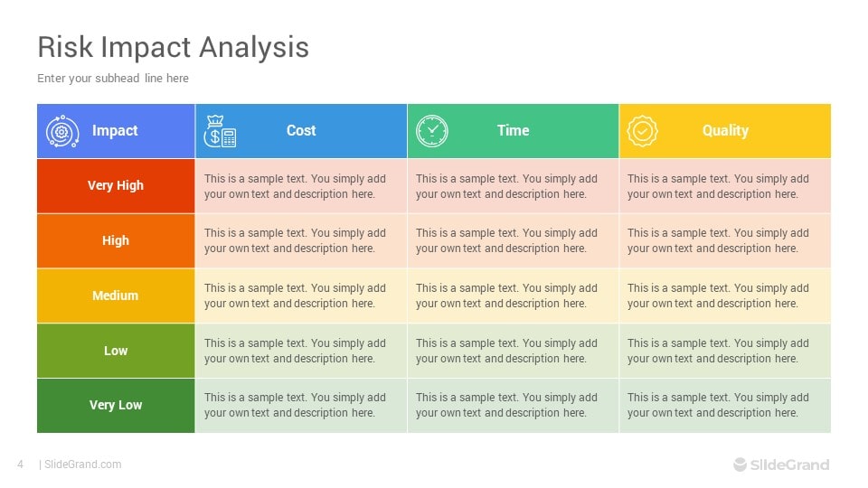Select the Very High red cell
This screenshot has width=868, height=488.
116,186
